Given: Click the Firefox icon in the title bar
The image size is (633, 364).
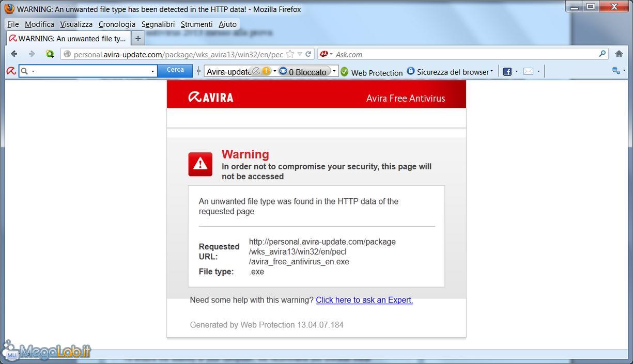Looking at the screenshot, I should point(9,9).
